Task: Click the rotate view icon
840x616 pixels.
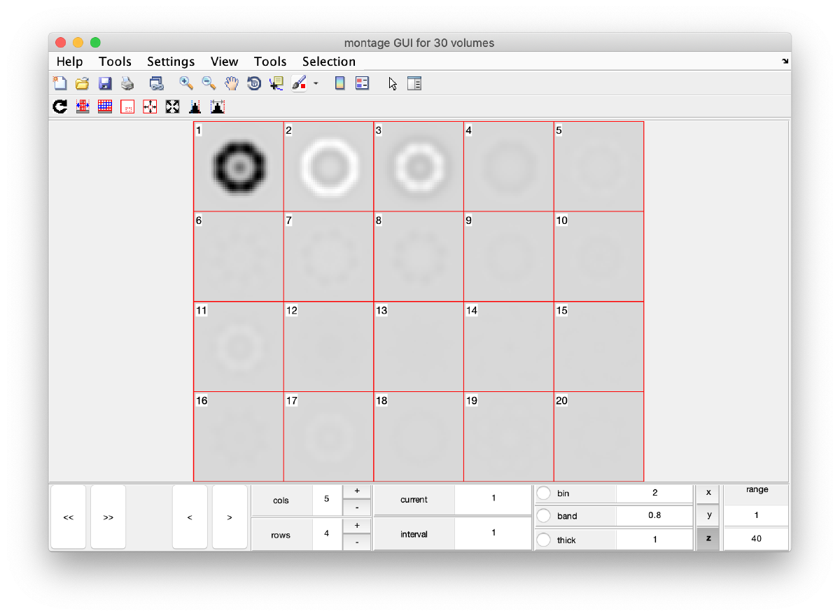Action: [x=253, y=83]
